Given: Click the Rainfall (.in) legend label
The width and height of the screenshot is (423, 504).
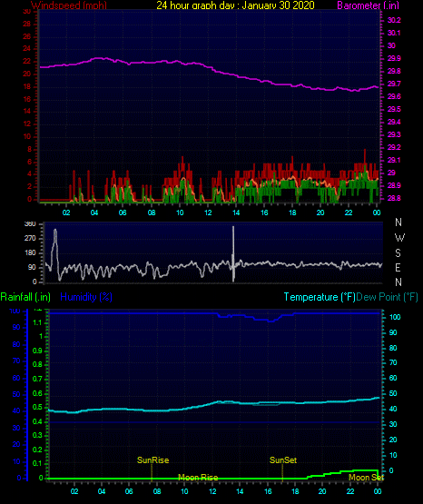Looking at the screenshot, I should tap(25, 297).
